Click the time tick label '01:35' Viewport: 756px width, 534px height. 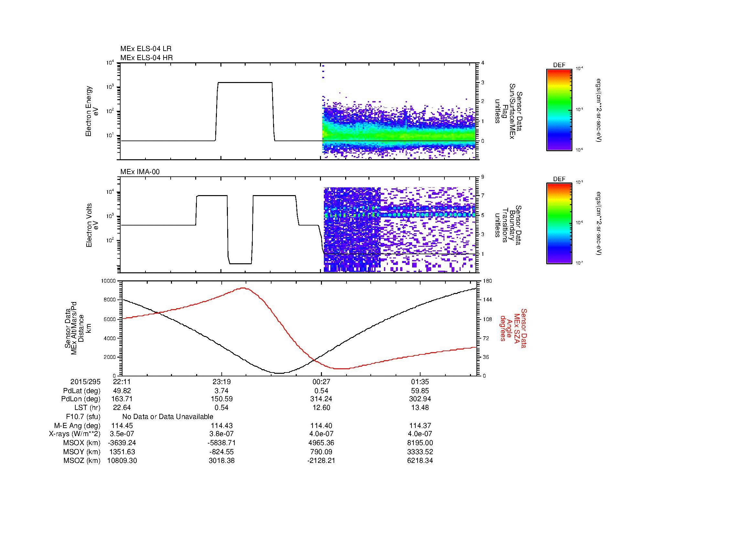tap(420, 382)
